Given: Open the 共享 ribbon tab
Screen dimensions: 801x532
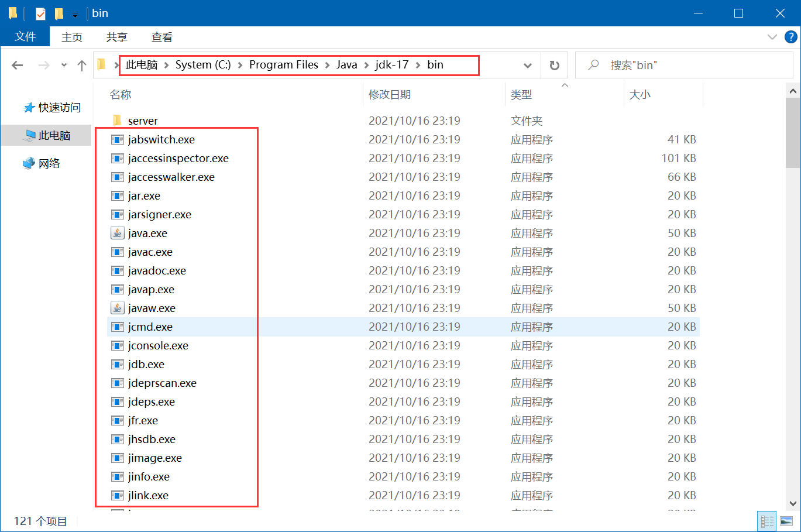Looking at the screenshot, I should point(116,37).
